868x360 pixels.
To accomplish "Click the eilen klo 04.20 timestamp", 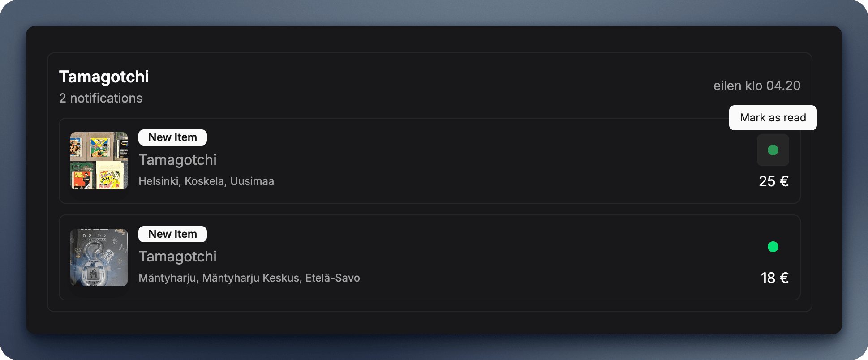I will point(756,86).
